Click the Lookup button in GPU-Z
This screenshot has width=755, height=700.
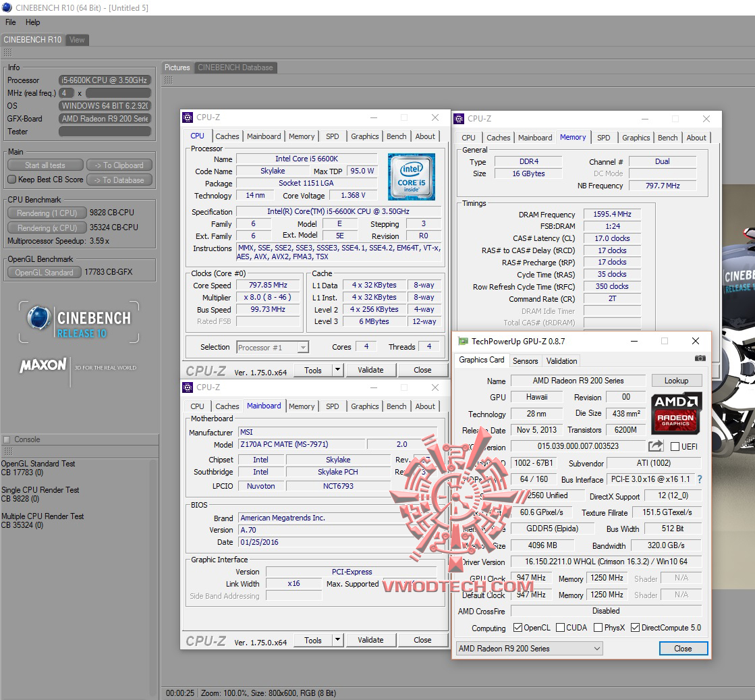pyautogui.click(x=677, y=381)
